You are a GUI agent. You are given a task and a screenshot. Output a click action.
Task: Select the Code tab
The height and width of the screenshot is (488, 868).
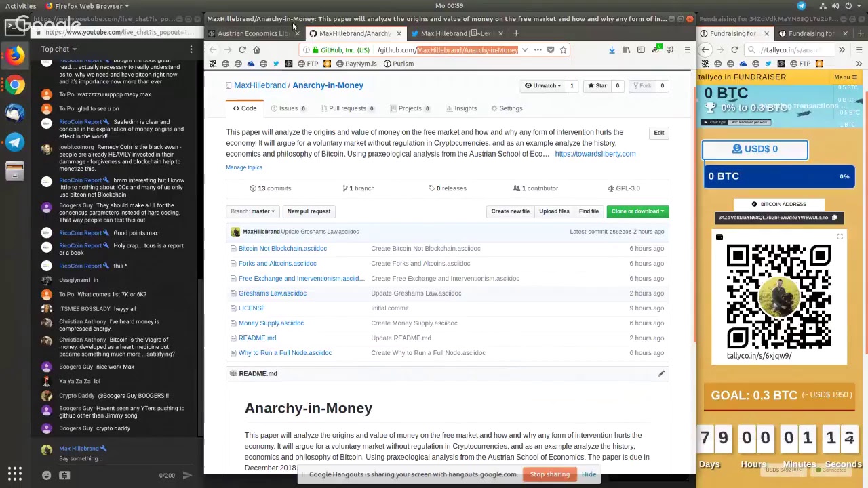pos(245,108)
